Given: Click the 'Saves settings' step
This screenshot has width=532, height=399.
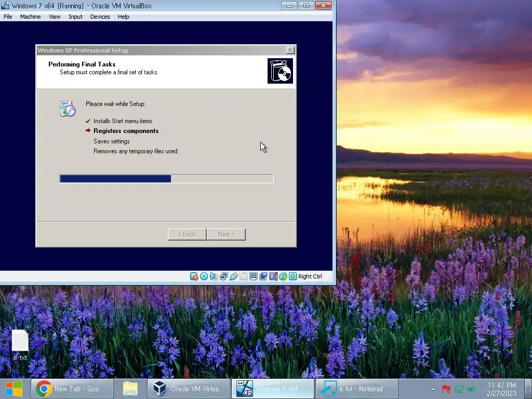Looking at the screenshot, I should pyautogui.click(x=112, y=141).
